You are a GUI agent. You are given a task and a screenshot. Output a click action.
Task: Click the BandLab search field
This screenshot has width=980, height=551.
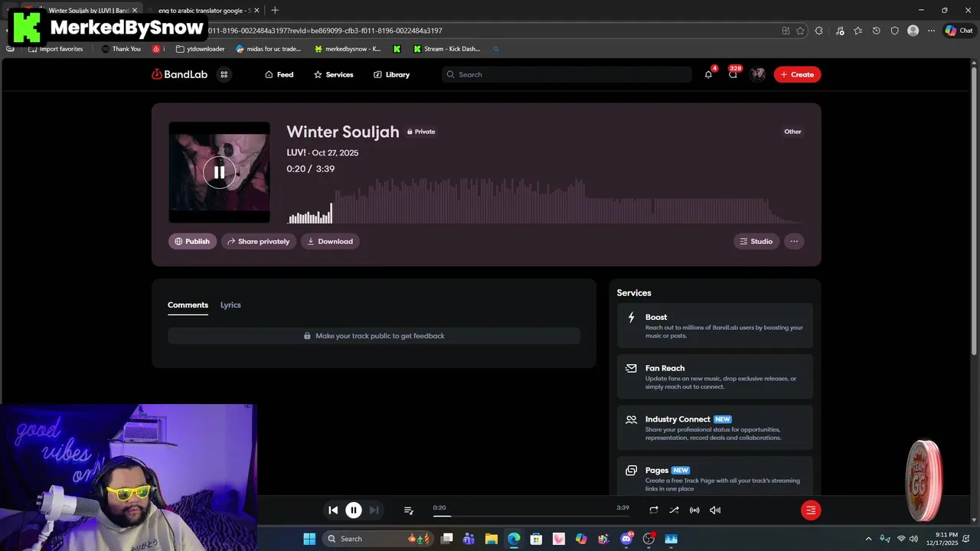tap(567, 74)
